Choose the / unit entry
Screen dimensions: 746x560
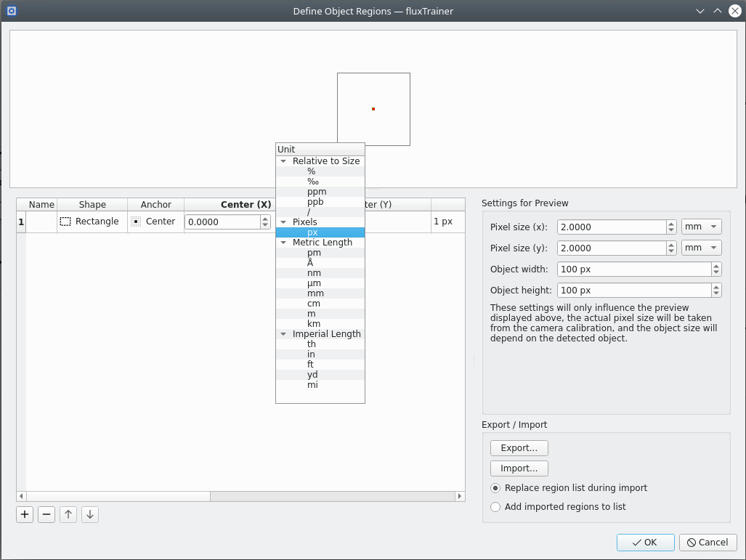[x=320, y=211]
